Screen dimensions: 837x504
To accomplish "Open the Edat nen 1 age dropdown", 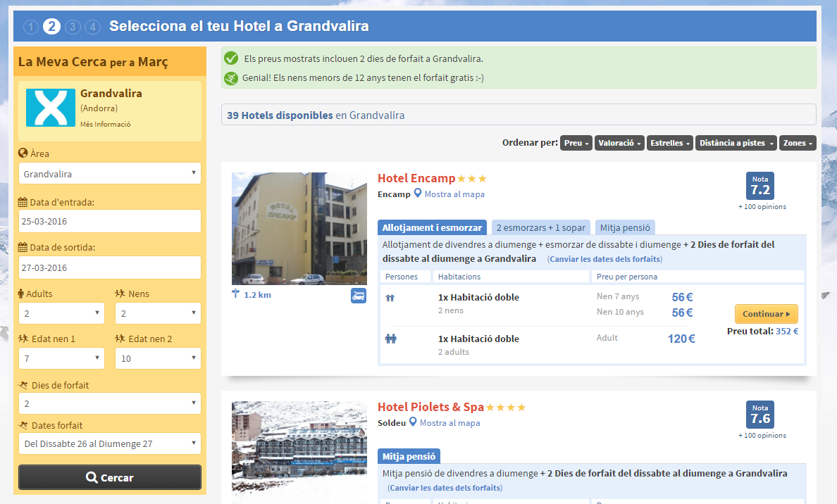I will 61,358.
